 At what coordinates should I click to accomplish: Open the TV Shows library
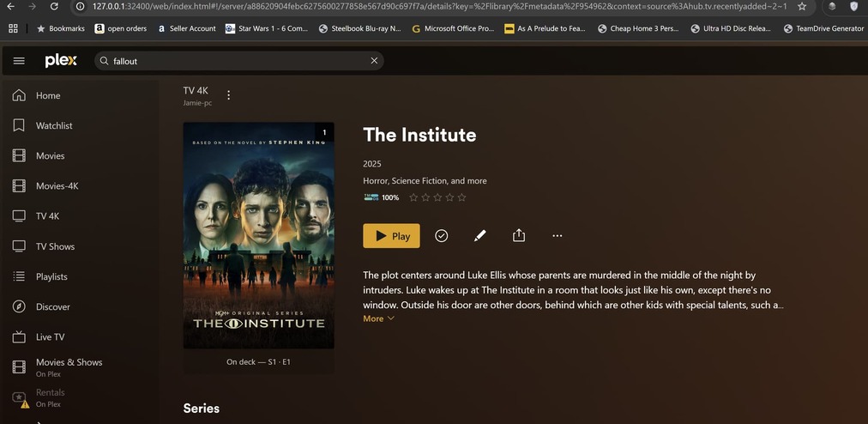(x=56, y=246)
